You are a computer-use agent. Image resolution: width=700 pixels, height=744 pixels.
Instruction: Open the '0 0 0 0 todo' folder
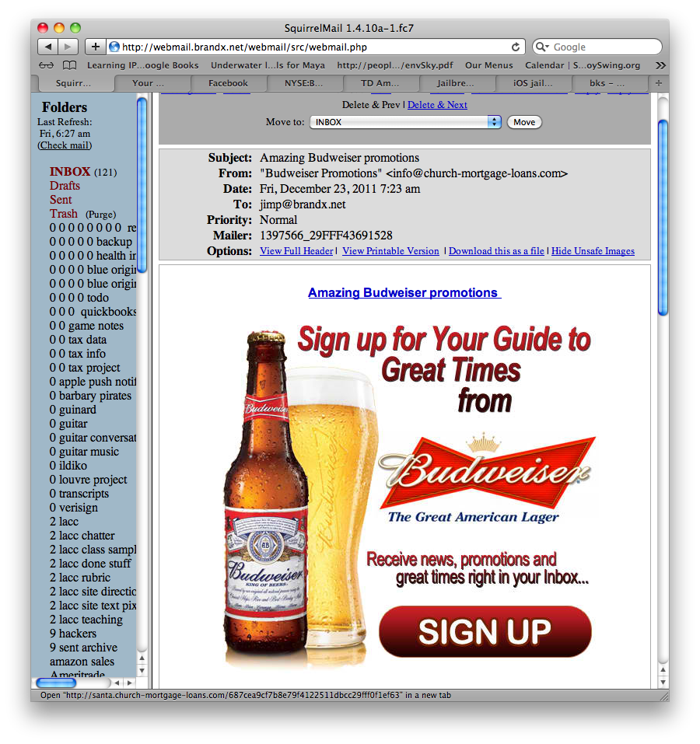(x=79, y=298)
